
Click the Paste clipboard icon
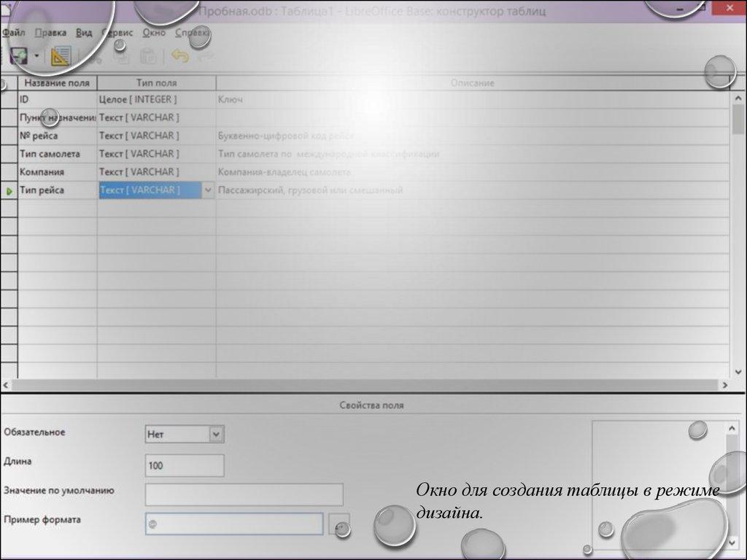(148, 56)
